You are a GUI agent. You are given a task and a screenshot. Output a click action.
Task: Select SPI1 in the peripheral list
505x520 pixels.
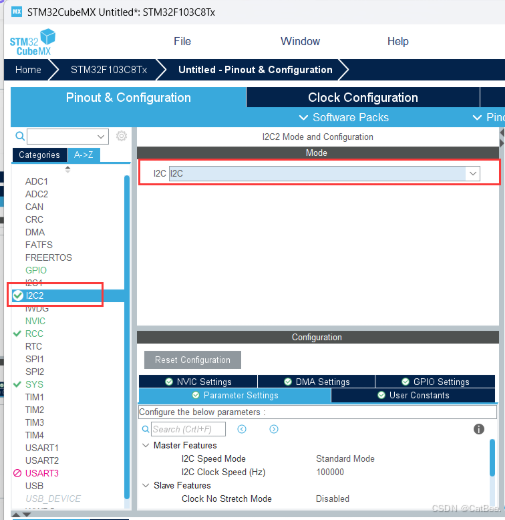click(35, 359)
